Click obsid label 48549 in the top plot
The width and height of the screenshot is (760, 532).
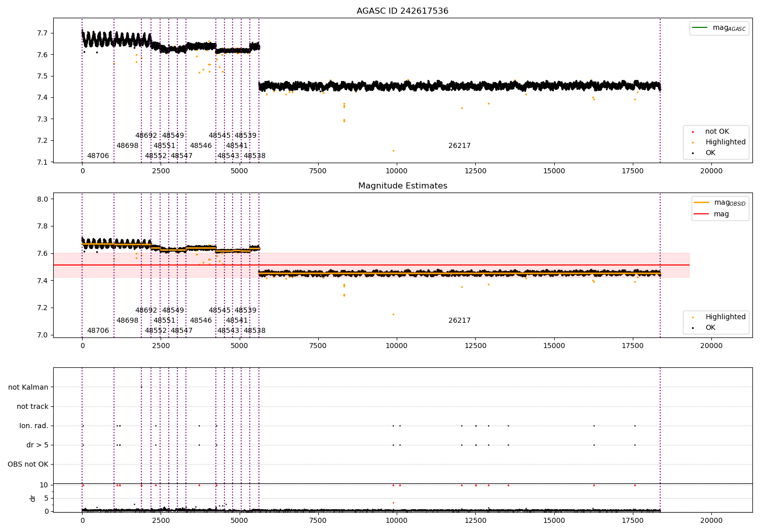[x=173, y=136]
